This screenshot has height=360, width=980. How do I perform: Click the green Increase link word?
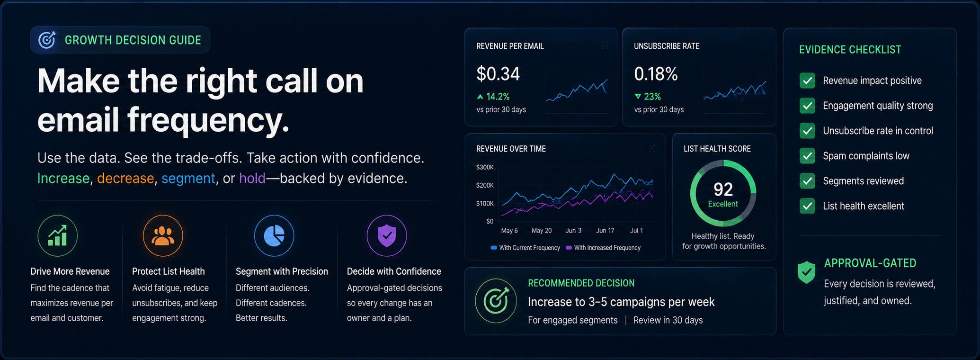click(63, 179)
